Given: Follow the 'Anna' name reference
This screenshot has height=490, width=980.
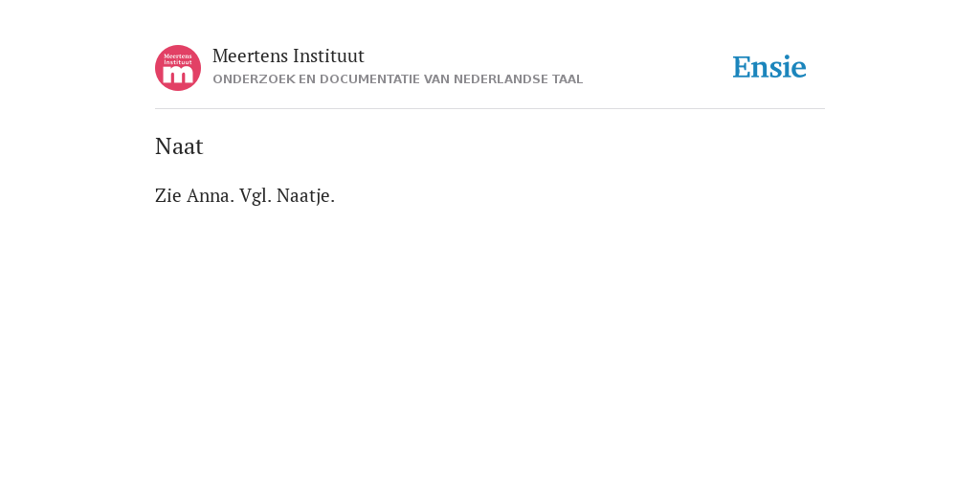Looking at the screenshot, I should [210, 195].
